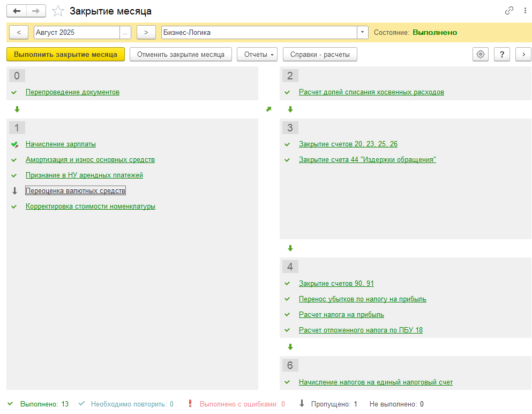Click Отменить закрытие месяца button

tap(181, 54)
